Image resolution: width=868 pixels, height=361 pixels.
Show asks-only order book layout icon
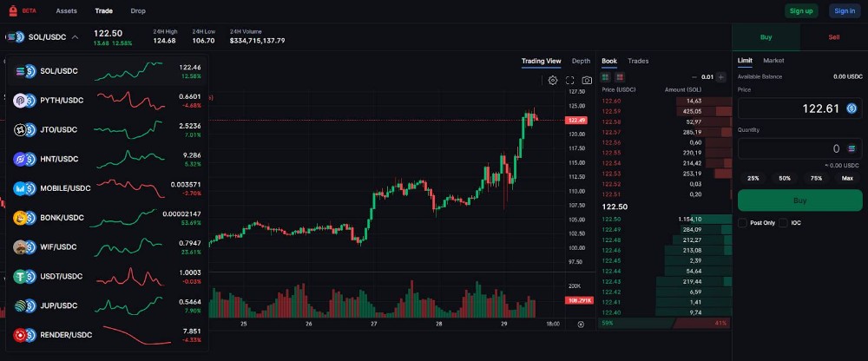point(619,77)
